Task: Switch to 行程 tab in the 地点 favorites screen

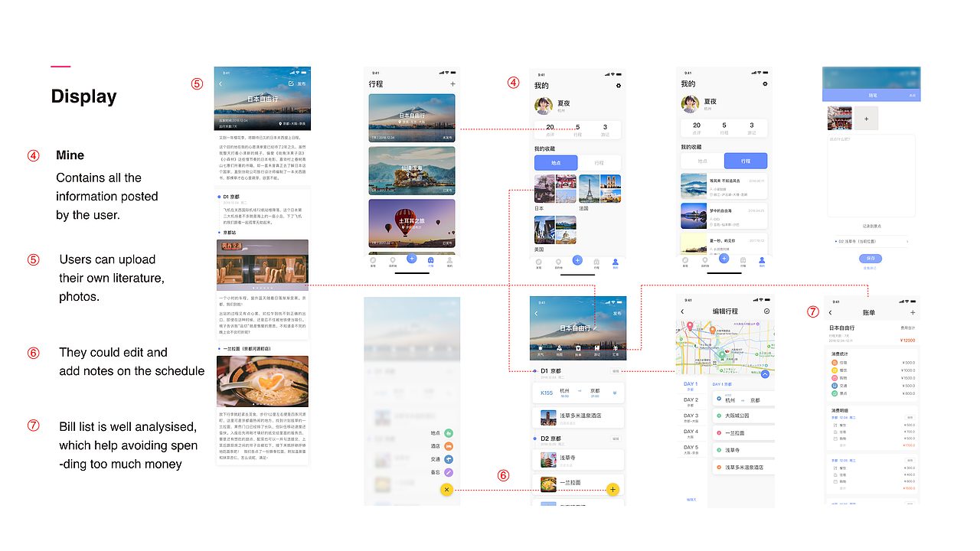Action: pos(599,162)
